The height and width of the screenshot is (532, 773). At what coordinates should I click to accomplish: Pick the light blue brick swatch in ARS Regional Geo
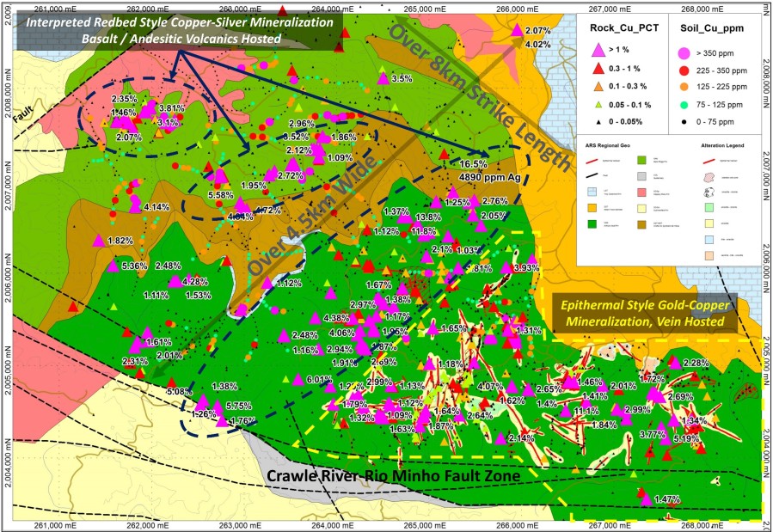tap(592, 193)
